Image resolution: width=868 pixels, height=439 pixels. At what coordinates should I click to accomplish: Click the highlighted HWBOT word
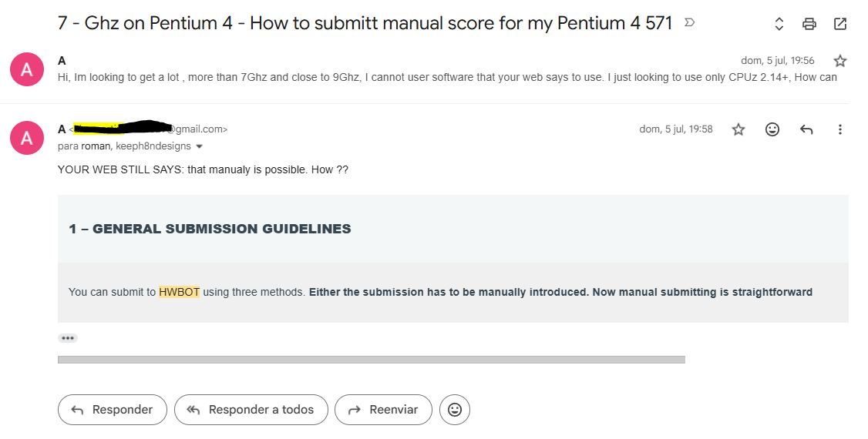click(180, 292)
